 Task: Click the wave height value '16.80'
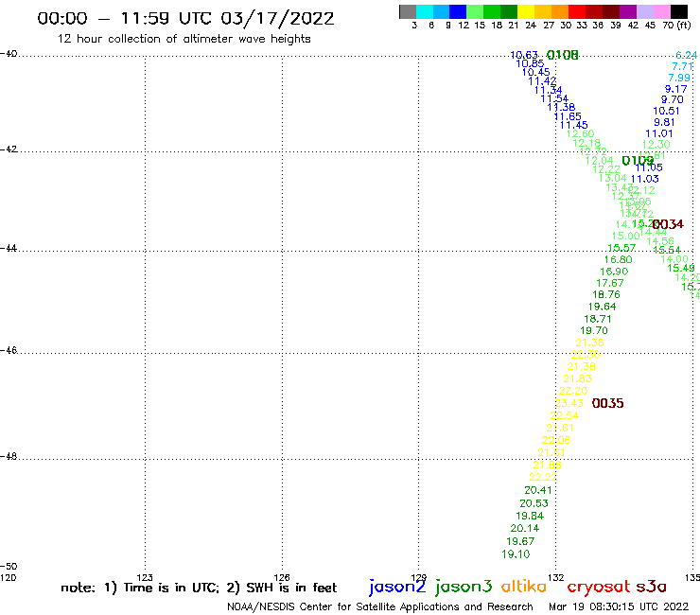click(x=619, y=259)
